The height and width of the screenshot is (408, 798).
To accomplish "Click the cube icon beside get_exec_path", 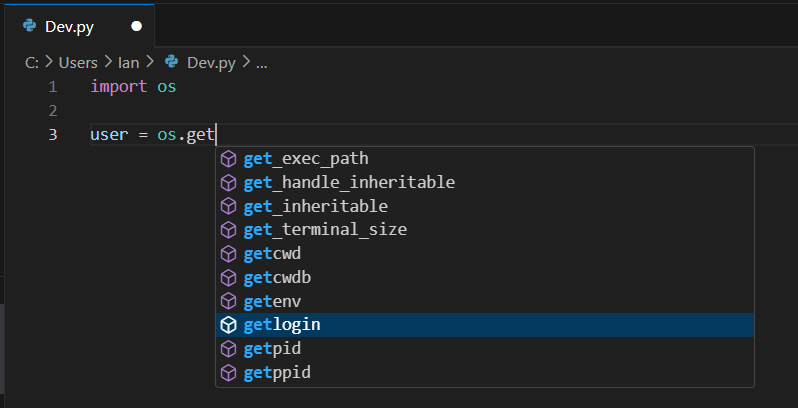I will pyautogui.click(x=228, y=159).
